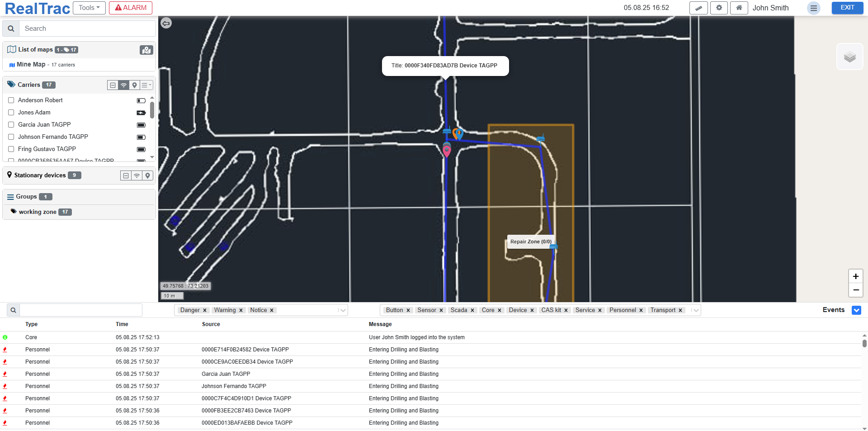Image resolution: width=868 pixels, height=431 pixels.
Task: Click the events table scrollbar thumb
Action: coord(864,343)
